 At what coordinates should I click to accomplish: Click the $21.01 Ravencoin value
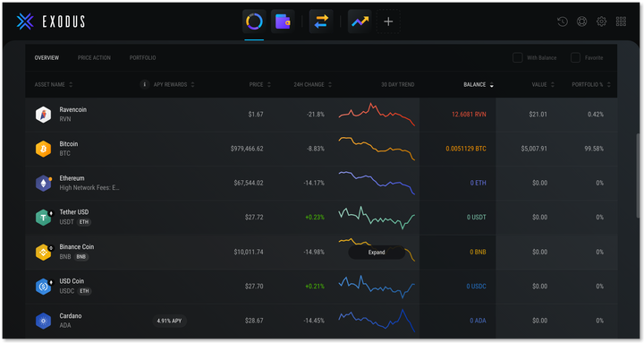pos(538,115)
